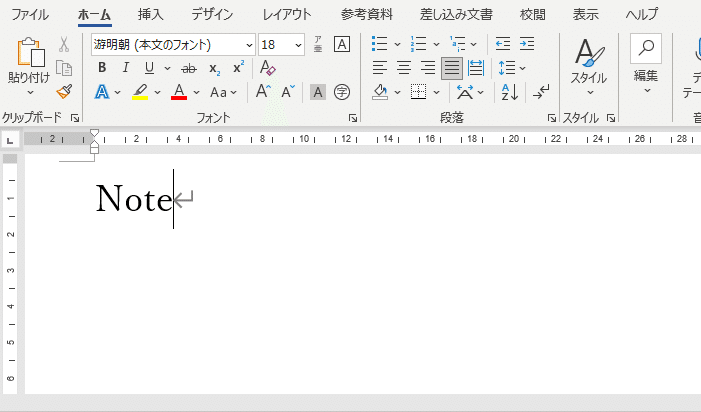Switch to the 参考資料 tab
The width and height of the screenshot is (701, 412).
367,15
